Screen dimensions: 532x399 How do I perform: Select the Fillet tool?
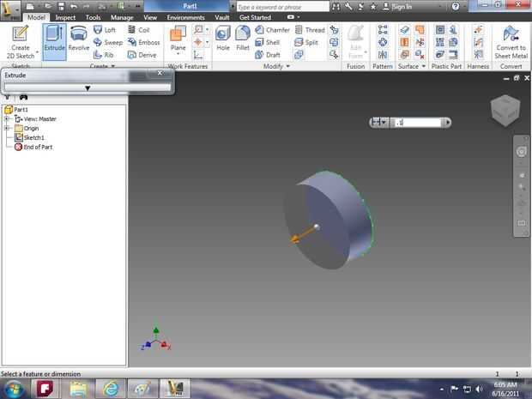243,39
